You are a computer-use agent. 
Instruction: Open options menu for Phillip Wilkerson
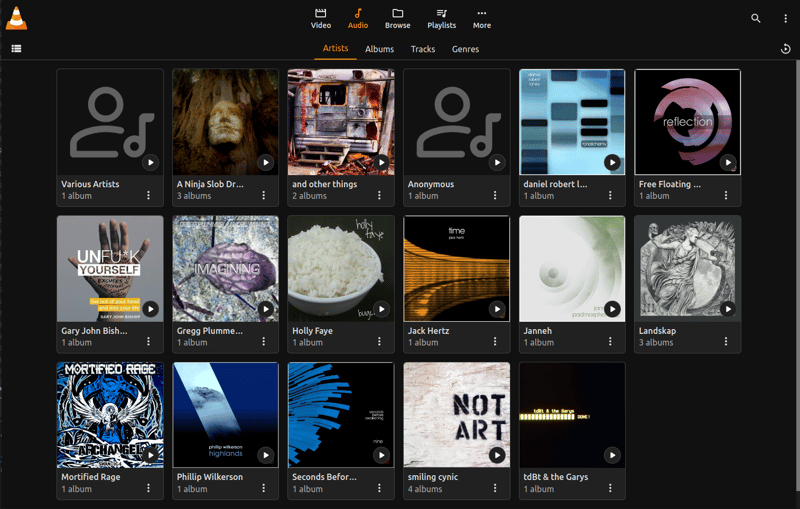[x=264, y=488]
